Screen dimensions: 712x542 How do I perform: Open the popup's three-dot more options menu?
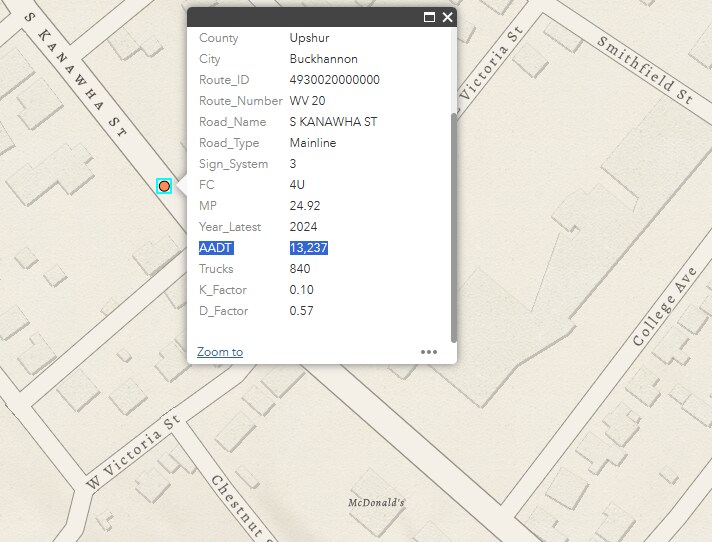point(429,352)
